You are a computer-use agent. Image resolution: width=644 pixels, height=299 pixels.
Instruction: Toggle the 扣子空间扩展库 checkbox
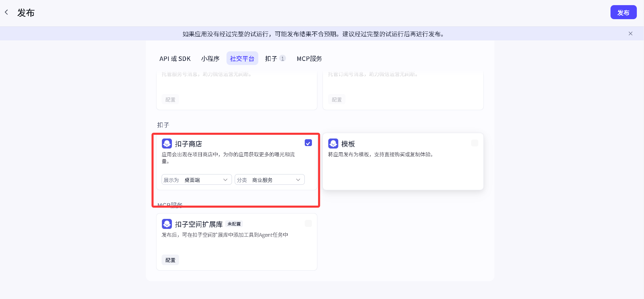click(308, 223)
